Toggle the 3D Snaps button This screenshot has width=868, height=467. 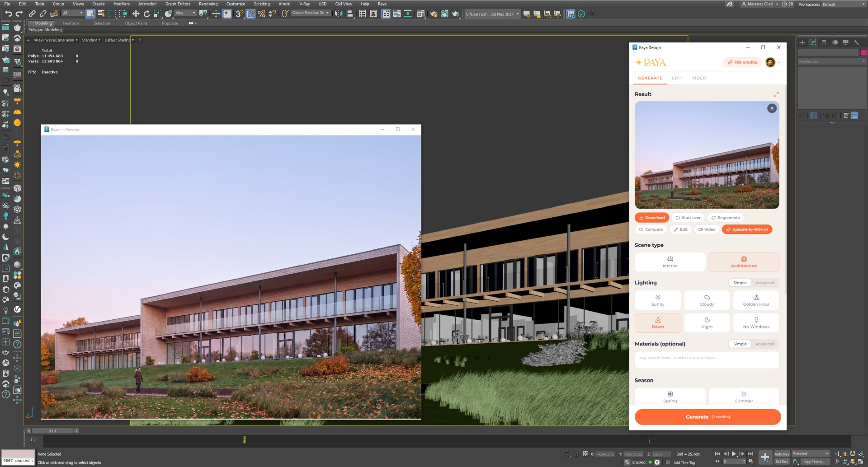(x=240, y=14)
